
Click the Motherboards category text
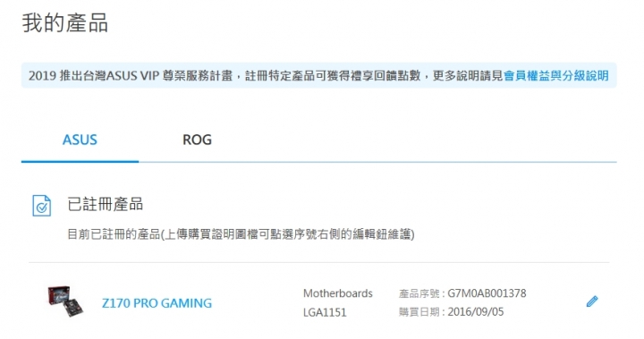point(337,293)
